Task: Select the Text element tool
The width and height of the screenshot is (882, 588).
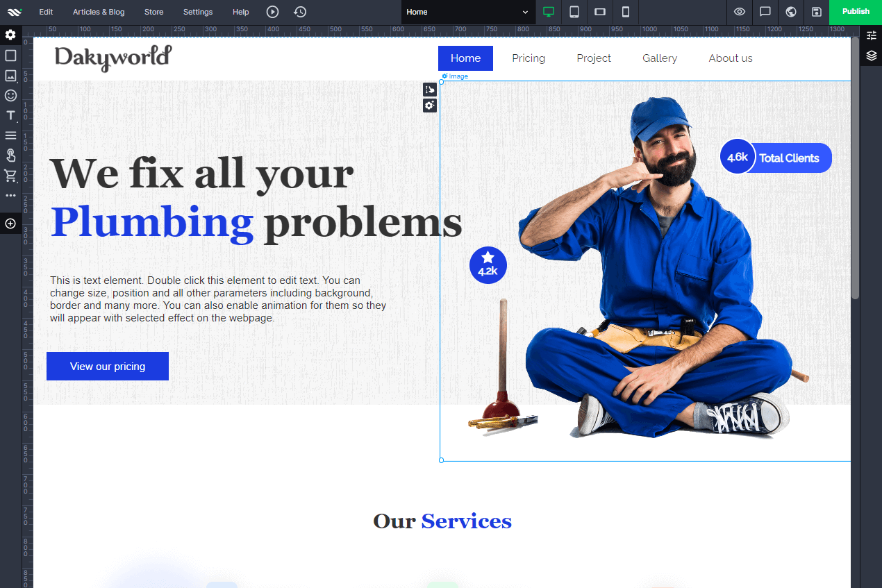Action: click(10, 116)
